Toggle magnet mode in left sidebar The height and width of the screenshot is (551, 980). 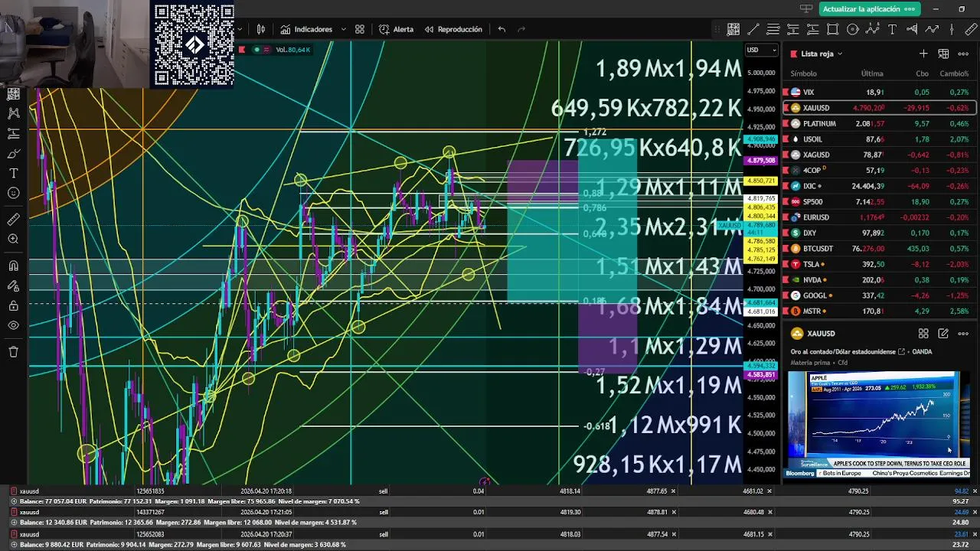[x=13, y=266]
